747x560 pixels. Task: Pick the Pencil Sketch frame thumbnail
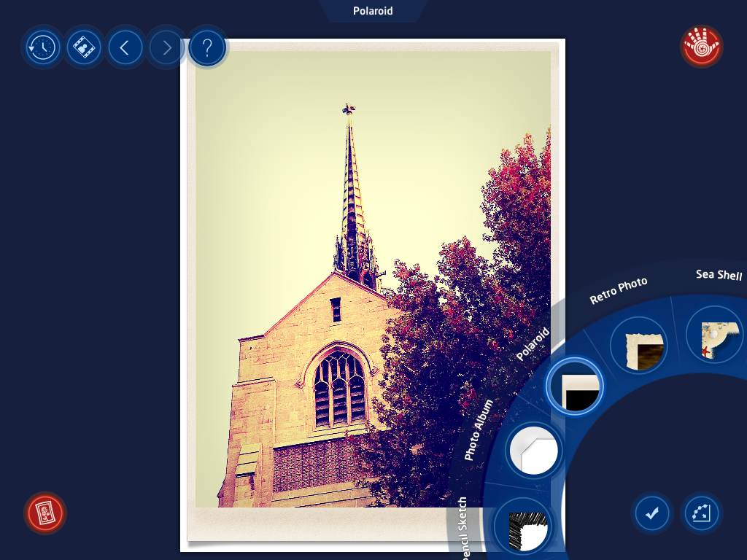[522, 526]
